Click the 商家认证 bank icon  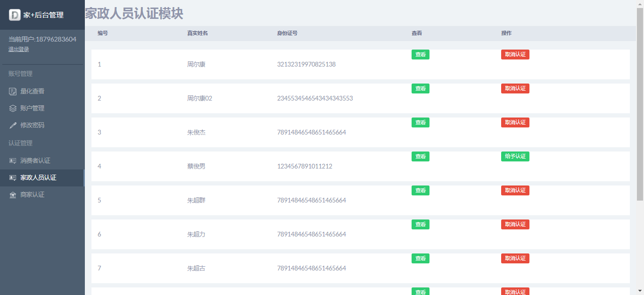pyautogui.click(x=13, y=194)
